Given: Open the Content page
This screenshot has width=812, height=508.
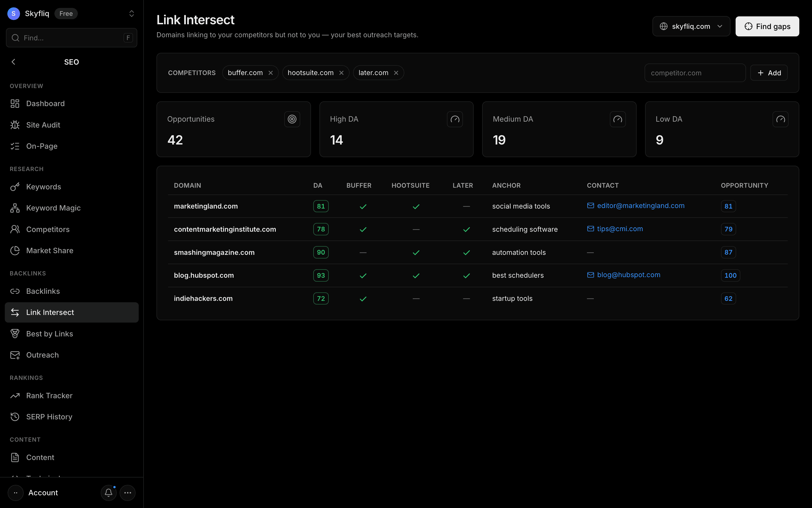Looking at the screenshot, I should (71, 457).
